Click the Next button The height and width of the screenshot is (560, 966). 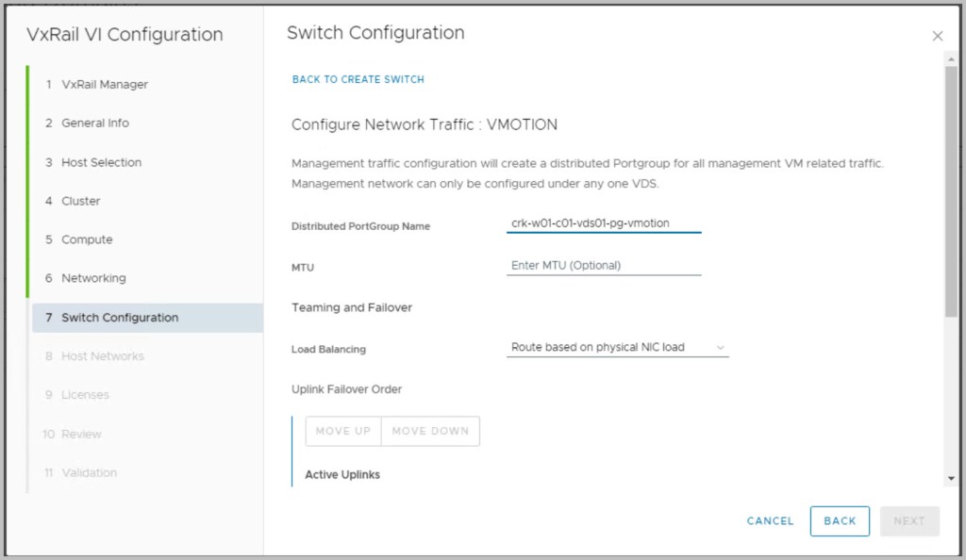point(908,521)
